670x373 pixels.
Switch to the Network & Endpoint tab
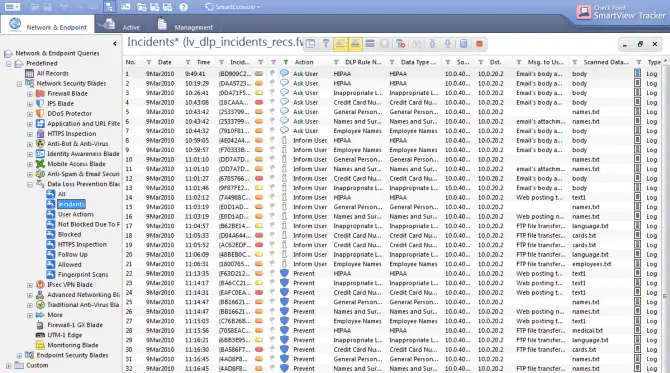[47, 25]
